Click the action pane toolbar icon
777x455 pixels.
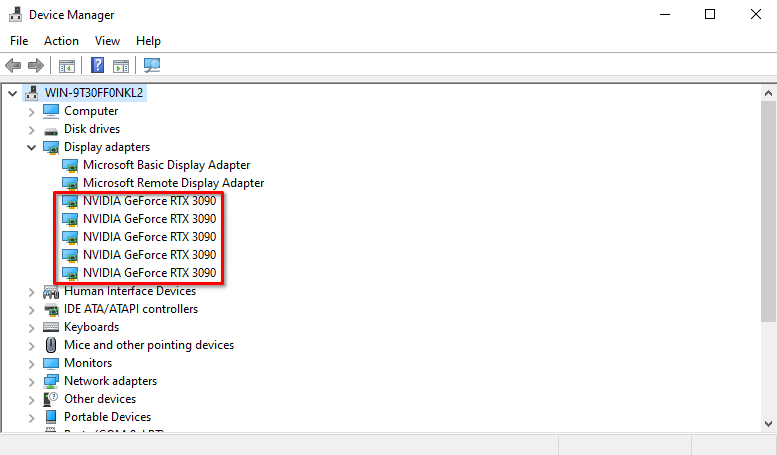point(121,65)
